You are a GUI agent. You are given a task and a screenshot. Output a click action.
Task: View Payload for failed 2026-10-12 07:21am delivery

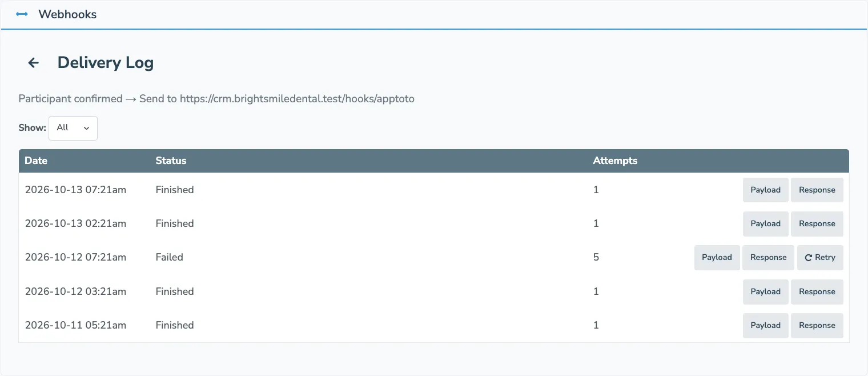(717, 258)
